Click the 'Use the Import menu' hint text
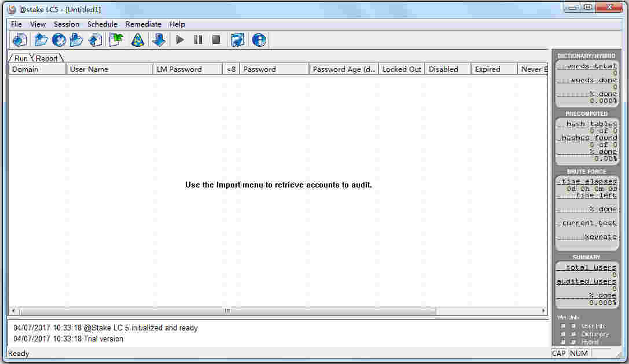 point(278,185)
